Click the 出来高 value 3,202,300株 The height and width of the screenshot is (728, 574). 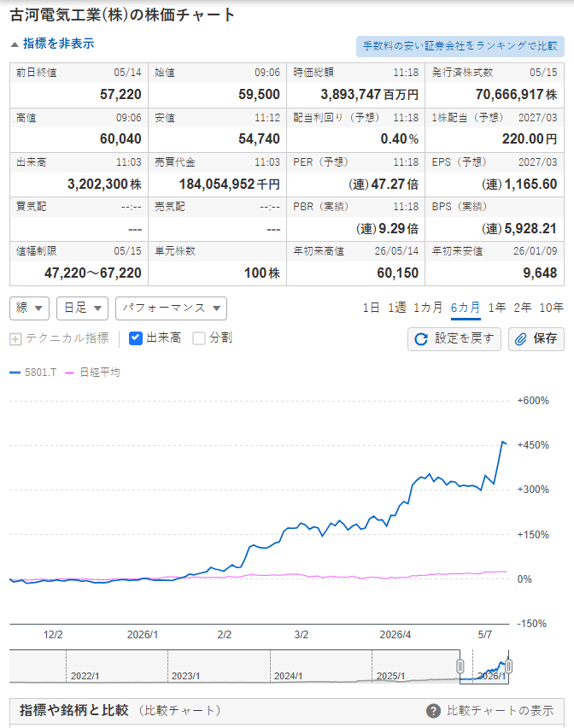(104, 185)
